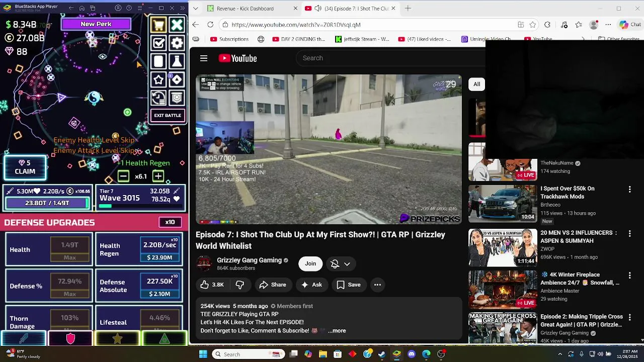Close the game menu with the X icon
This screenshot has width=644, height=362.
coord(177,25)
